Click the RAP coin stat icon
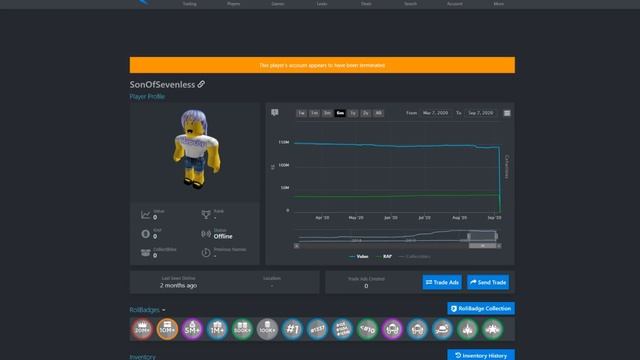640x360 pixels. point(146,234)
